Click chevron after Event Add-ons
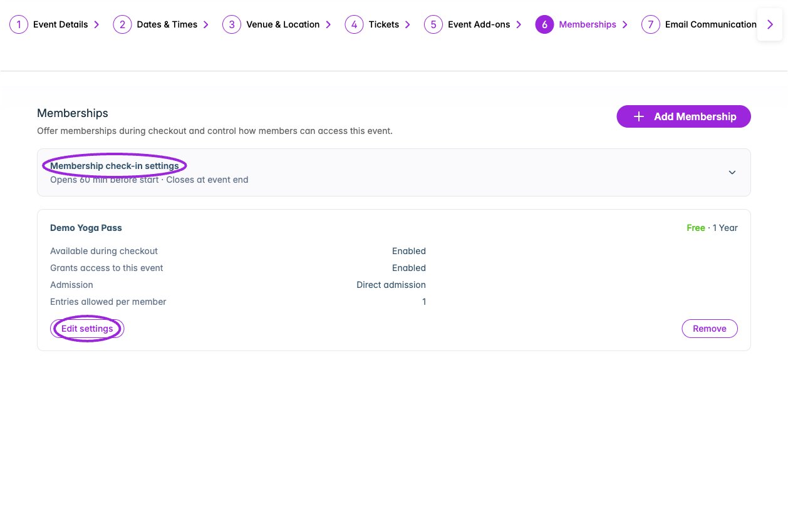This screenshot has height=532, width=788. (519, 24)
